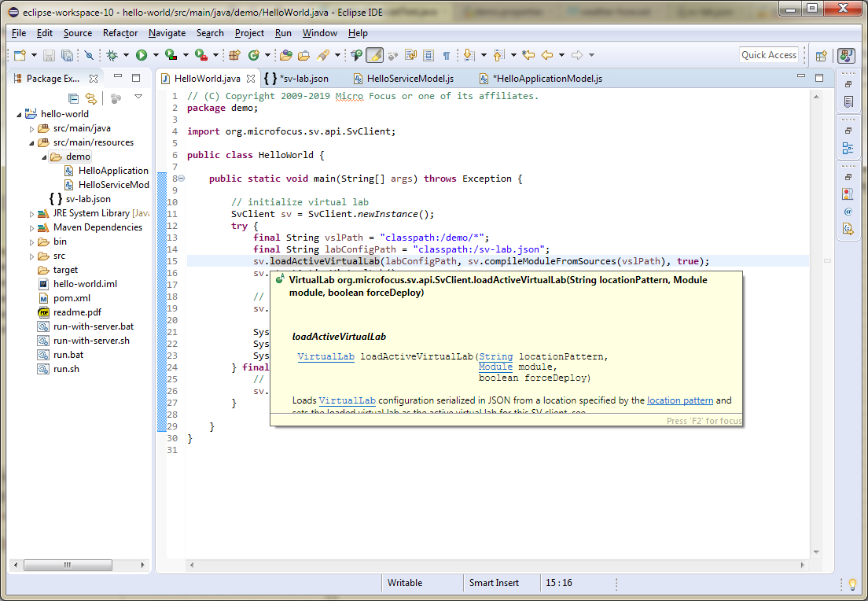Image resolution: width=868 pixels, height=601 pixels.
Task: Open dropdown next to New Java Class
Action: pyautogui.click(x=267, y=55)
